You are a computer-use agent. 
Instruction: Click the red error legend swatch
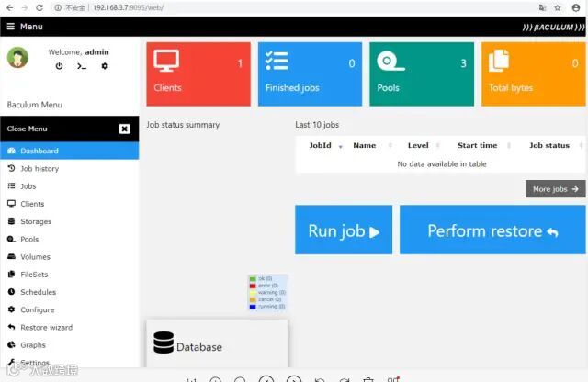(x=253, y=286)
